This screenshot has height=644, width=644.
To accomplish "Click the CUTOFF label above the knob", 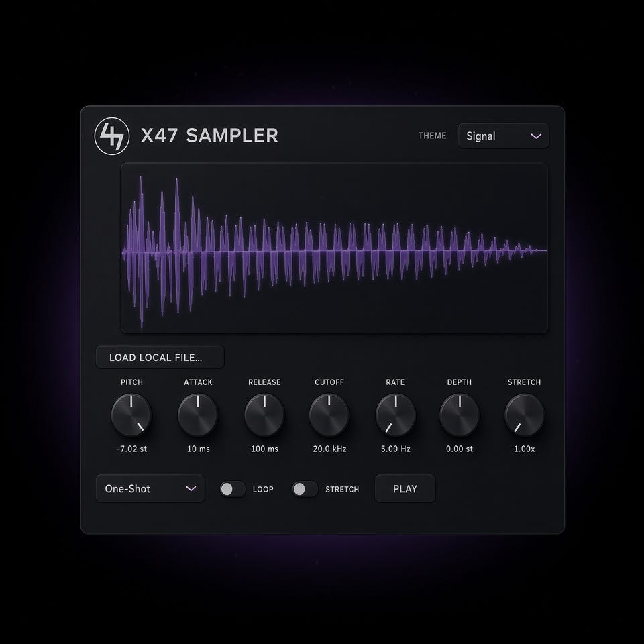I will click(329, 382).
